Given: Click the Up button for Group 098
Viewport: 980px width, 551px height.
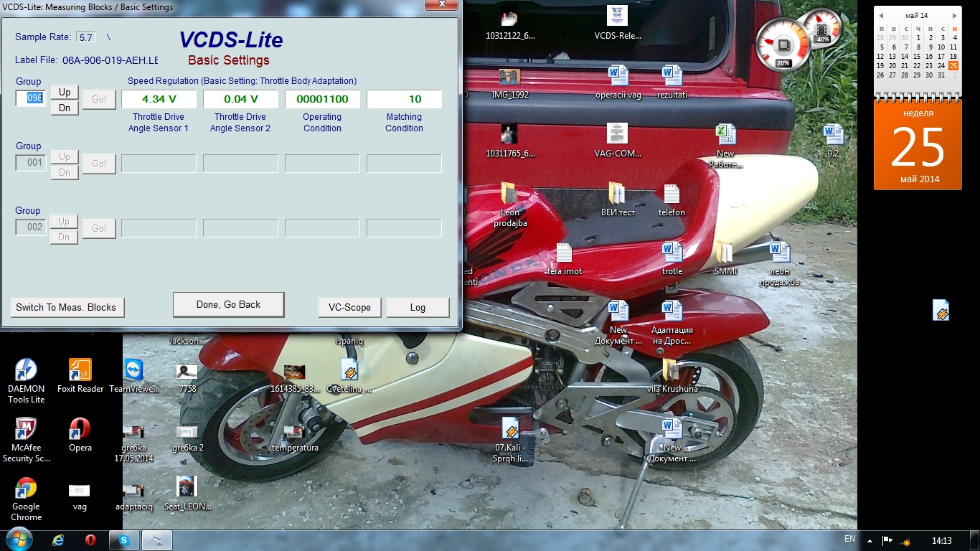Looking at the screenshot, I should click(65, 92).
